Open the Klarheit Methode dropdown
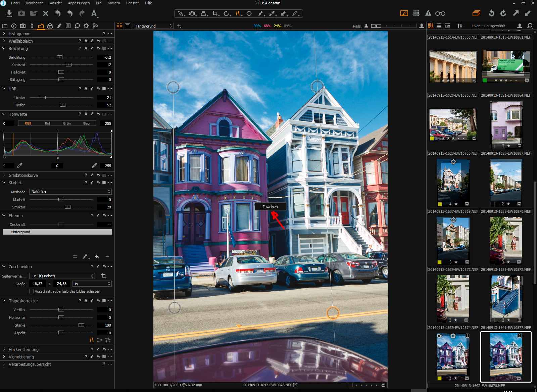This screenshot has width=537, height=392. pos(70,192)
